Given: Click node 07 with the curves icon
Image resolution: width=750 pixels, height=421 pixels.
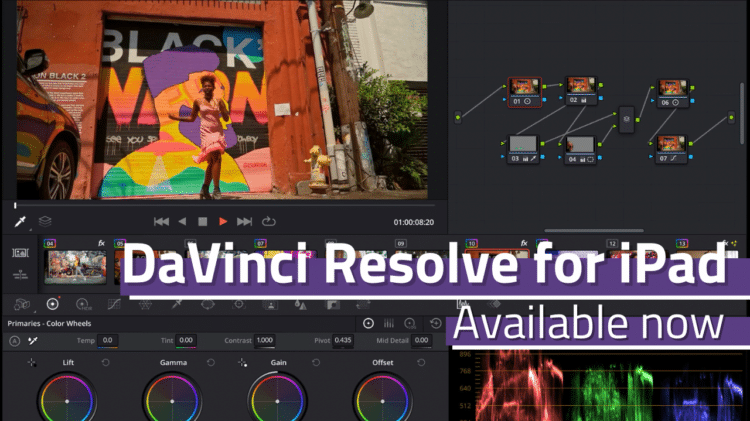Looking at the screenshot, I should click(671, 148).
